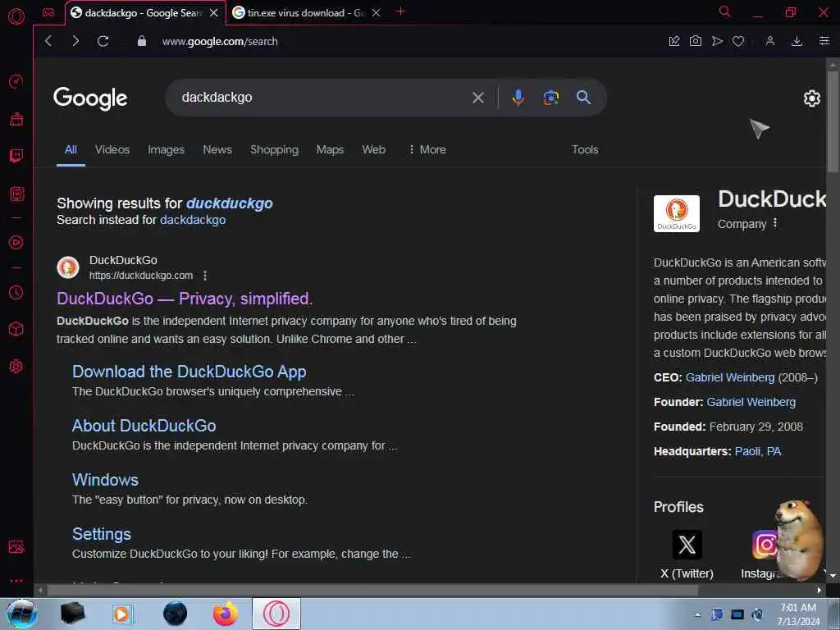Open GX Corner gamepad icon
This screenshot has height=630, width=840.
click(x=48, y=12)
